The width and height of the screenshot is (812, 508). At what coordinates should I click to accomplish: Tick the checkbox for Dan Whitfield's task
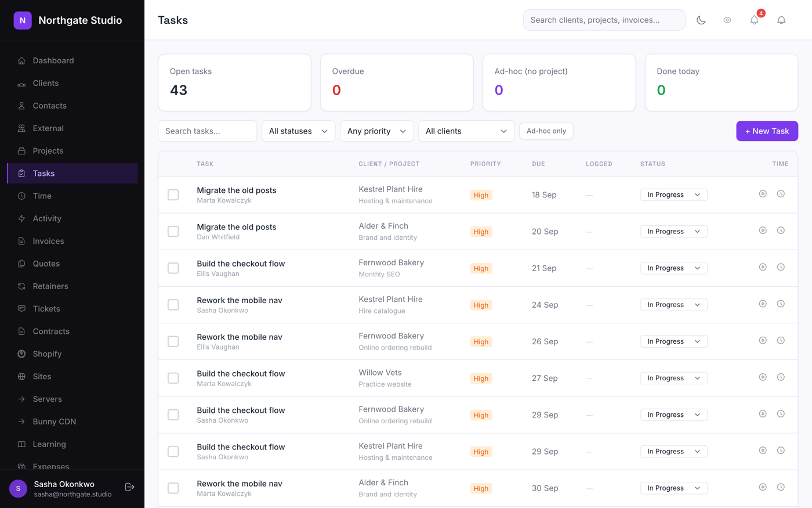click(x=173, y=231)
